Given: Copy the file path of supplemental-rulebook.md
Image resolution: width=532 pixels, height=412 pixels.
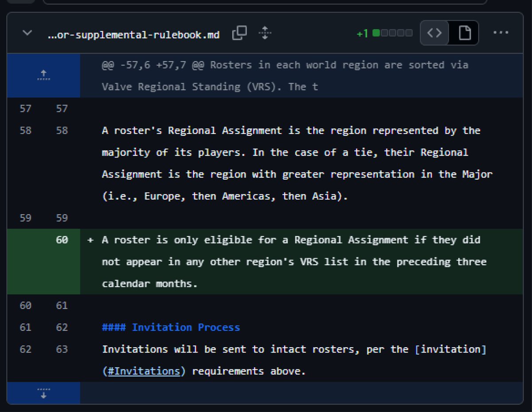Looking at the screenshot, I should (239, 33).
